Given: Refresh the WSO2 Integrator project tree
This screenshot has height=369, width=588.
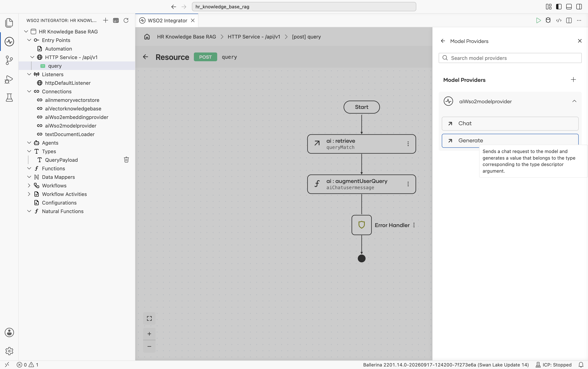Looking at the screenshot, I should tap(126, 20).
